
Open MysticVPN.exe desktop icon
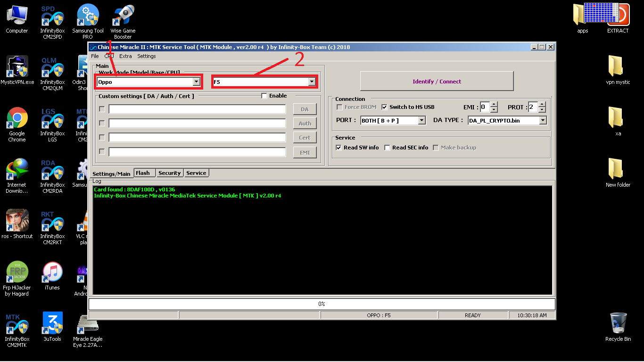click(x=17, y=70)
